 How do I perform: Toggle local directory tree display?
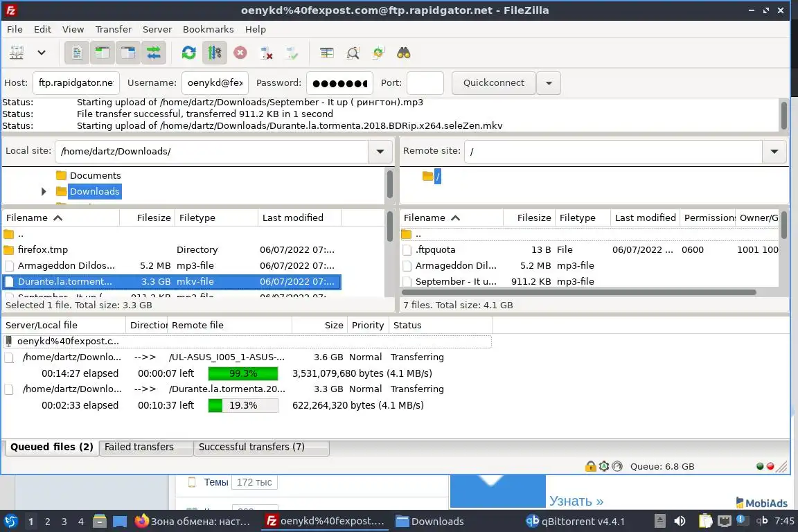[103, 53]
